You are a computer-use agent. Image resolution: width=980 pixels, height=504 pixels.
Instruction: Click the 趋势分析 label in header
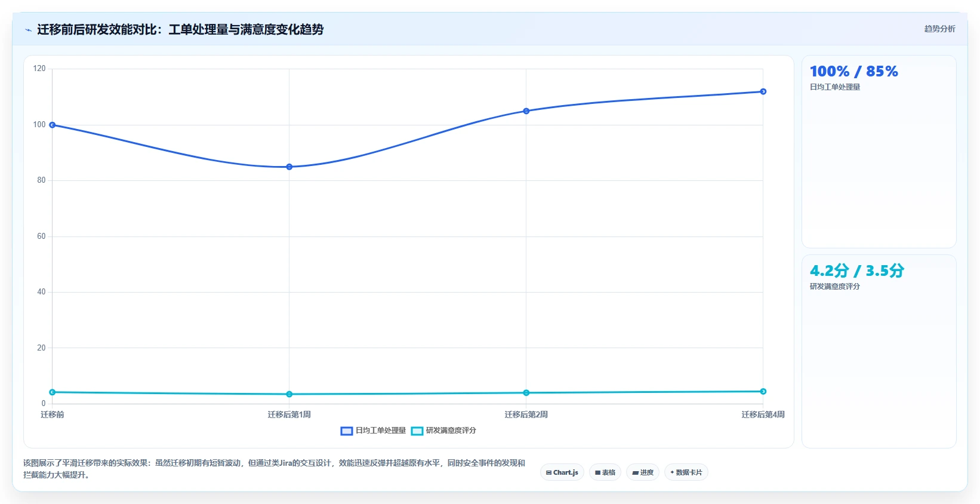[939, 29]
